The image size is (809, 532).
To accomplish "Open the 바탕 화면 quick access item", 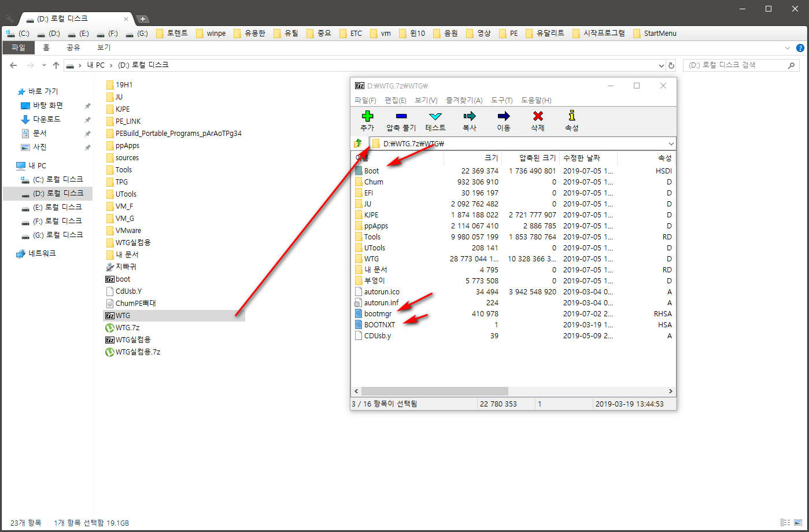I will click(x=48, y=105).
